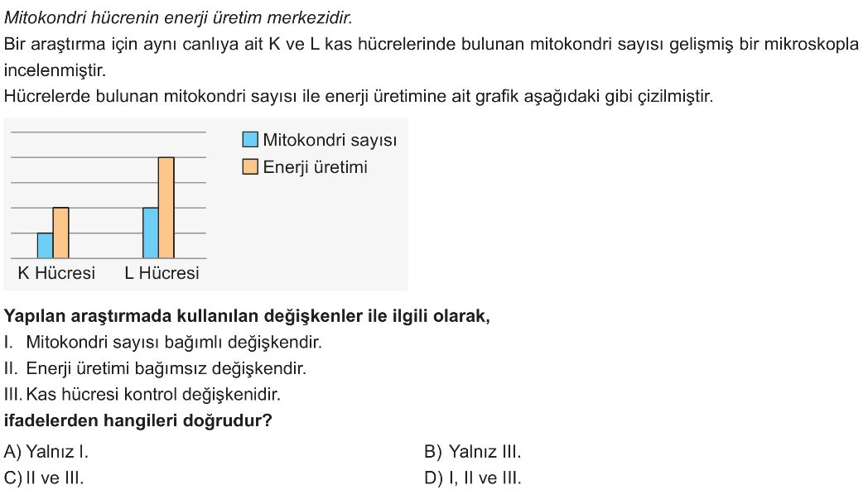868x504 pixels.
Task: Click the blue Mitokondri sayısı legend swatch
Action: tap(250, 139)
